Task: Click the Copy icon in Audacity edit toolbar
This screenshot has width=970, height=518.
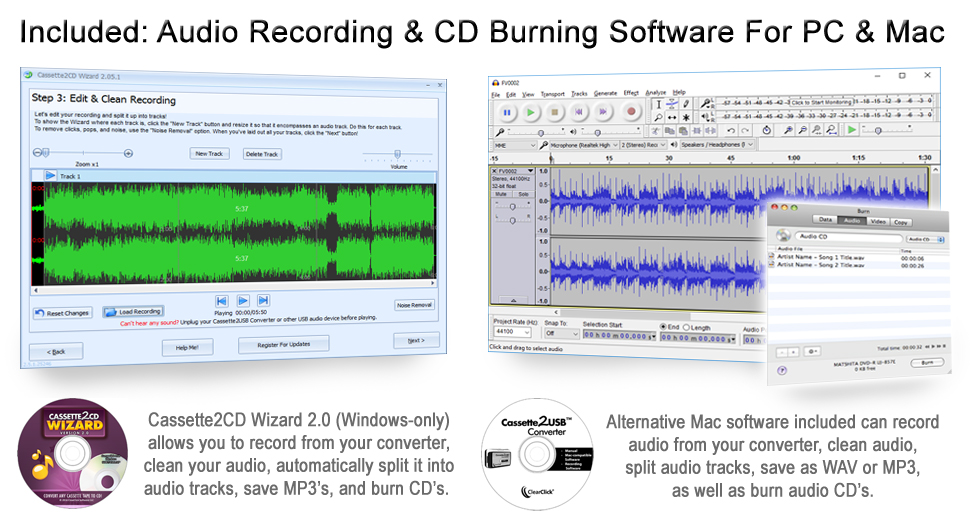Action: pos(669,131)
